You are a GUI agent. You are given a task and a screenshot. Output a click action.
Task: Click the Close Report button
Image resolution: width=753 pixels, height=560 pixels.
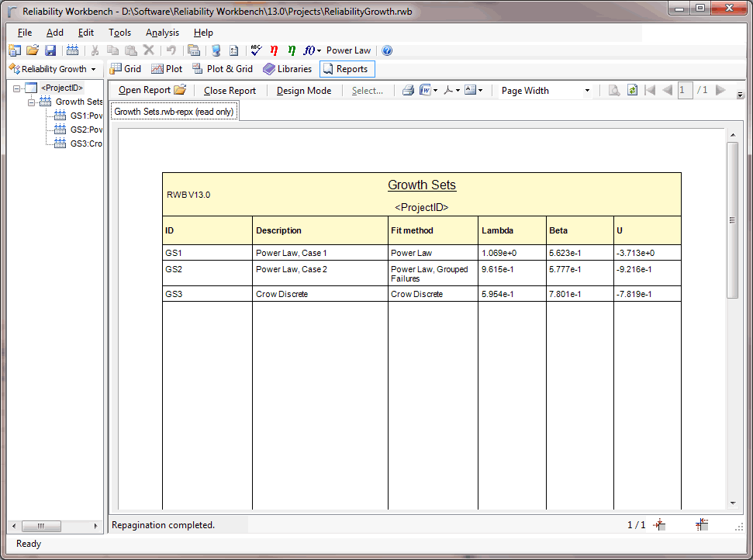point(230,91)
